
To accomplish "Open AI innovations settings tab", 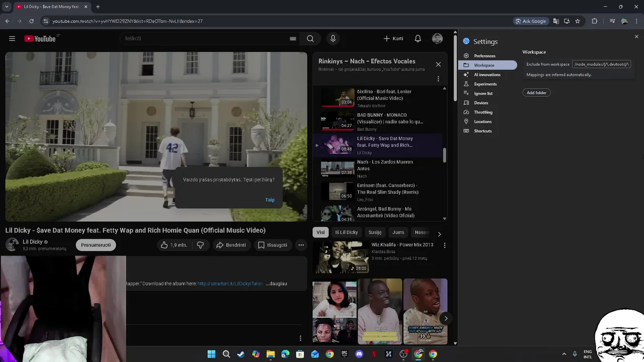I will (x=487, y=74).
